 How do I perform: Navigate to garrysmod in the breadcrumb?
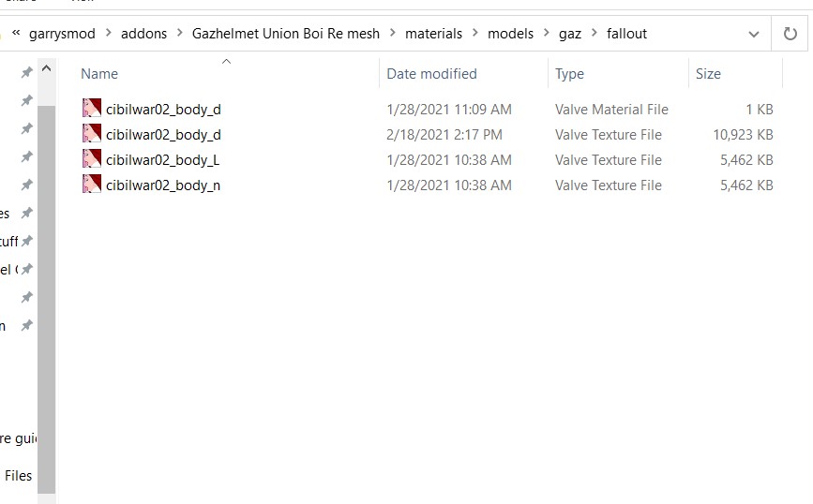tap(62, 34)
